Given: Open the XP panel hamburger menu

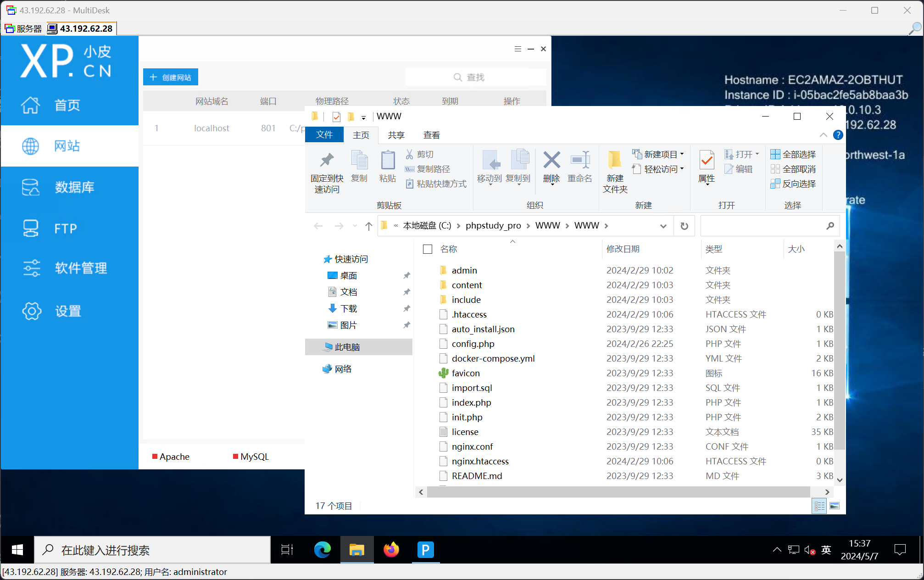Looking at the screenshot, I should coord(518,49).
